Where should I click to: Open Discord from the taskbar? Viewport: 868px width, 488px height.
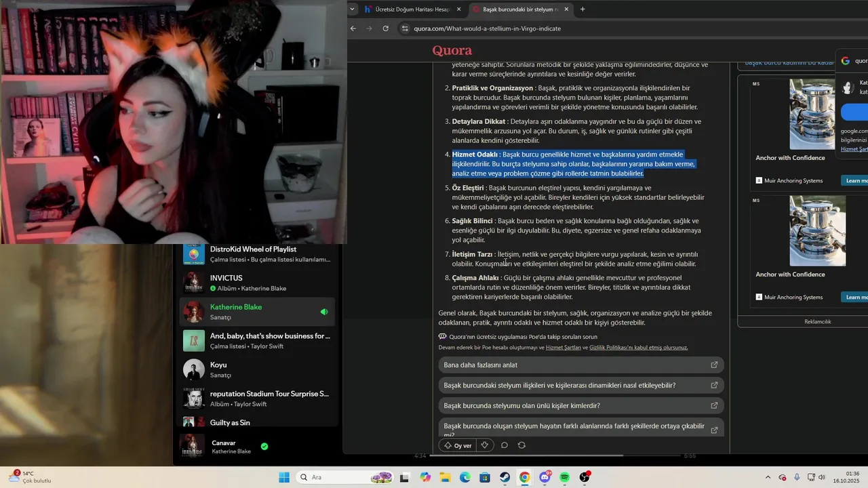click(x=545, y=477)
